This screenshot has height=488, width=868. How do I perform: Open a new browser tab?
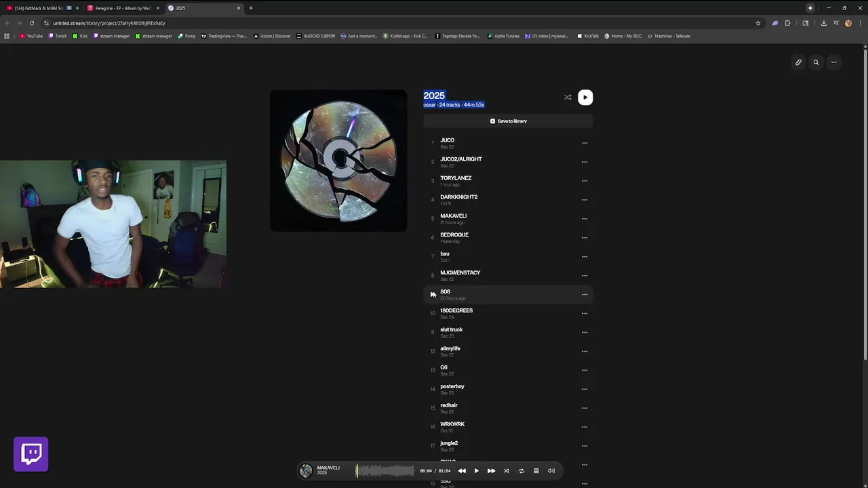pos(251,8)
